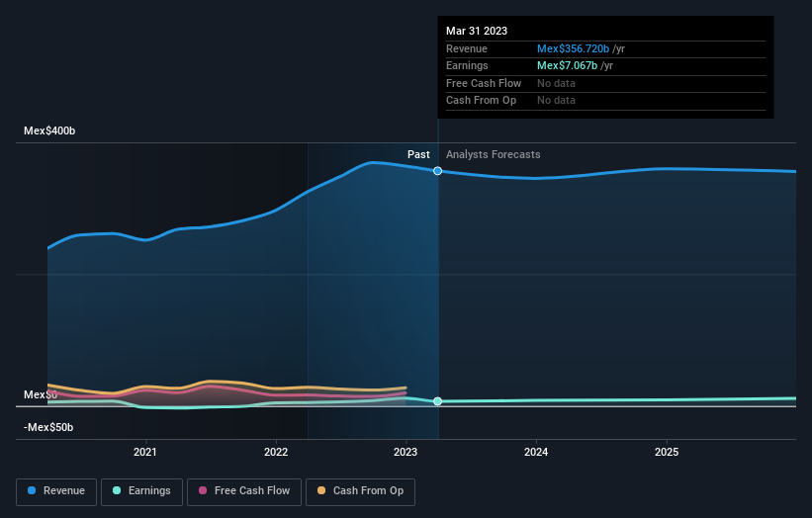812x518 pixels.
Task: Click the 2024 x-axis label
Action: (536, 452)
